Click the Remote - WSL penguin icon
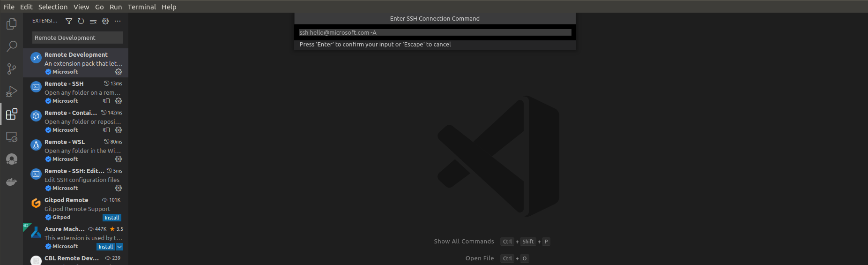The height and width of the screenshot is (265, 868). pyautogui.click(x=36, y=145)
